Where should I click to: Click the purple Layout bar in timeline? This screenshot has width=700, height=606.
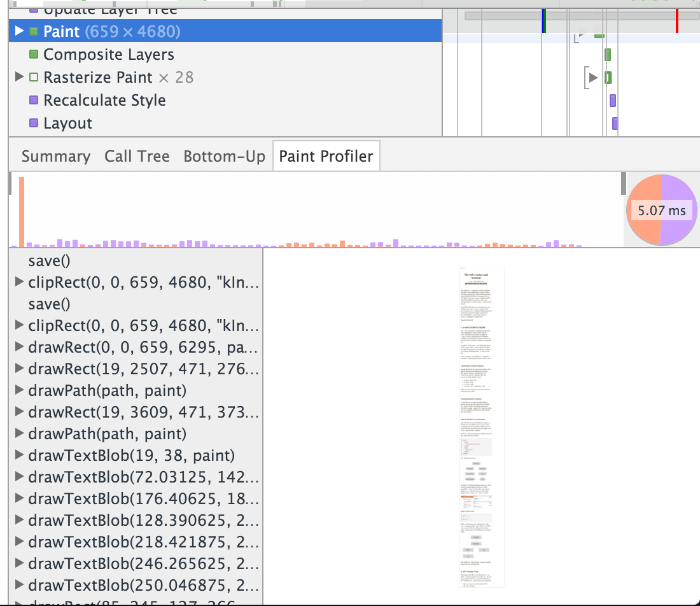pyautogui.click(x=615, y=123)
